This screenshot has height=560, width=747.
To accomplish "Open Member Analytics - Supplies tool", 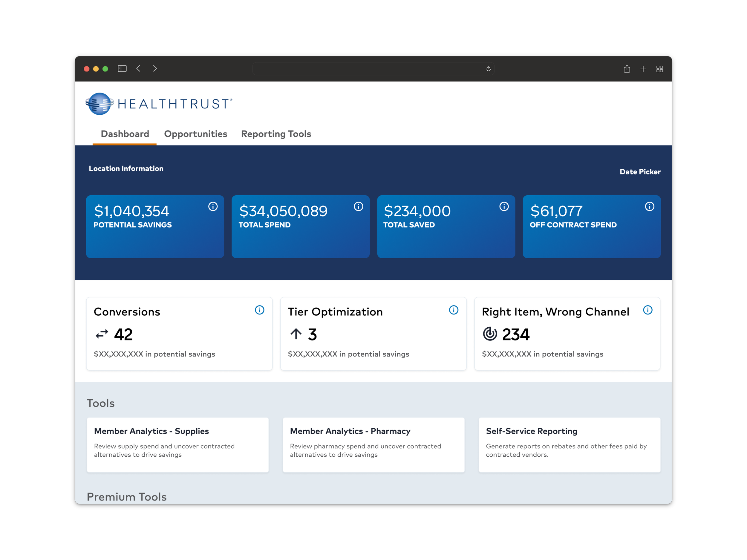I will [177, 444].
